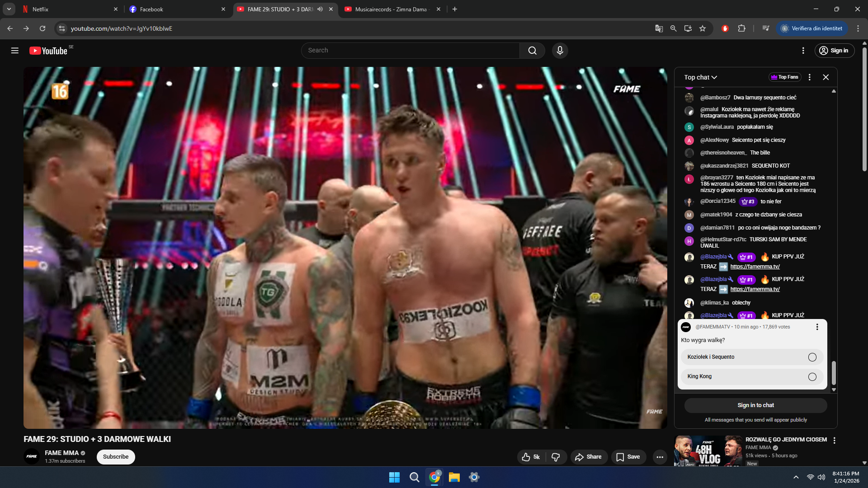
Task: Open poll options three-dot menu
Action: tap(817, 327)
